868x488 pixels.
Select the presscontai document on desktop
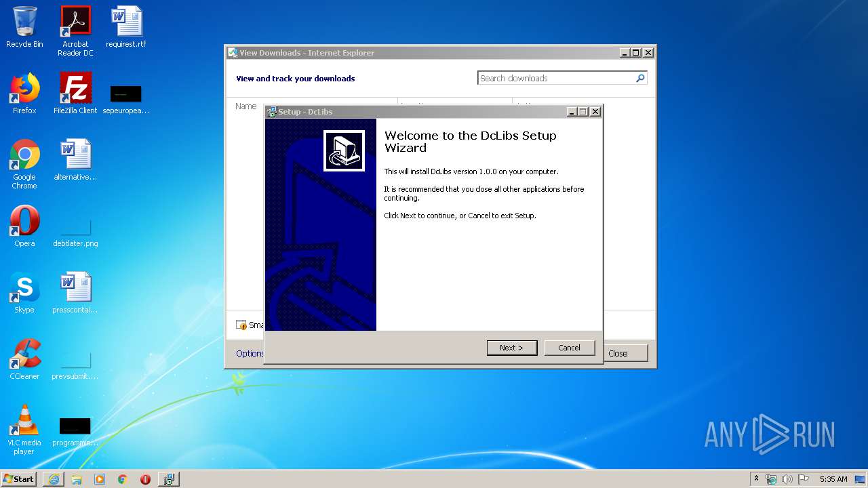point(75,293)
